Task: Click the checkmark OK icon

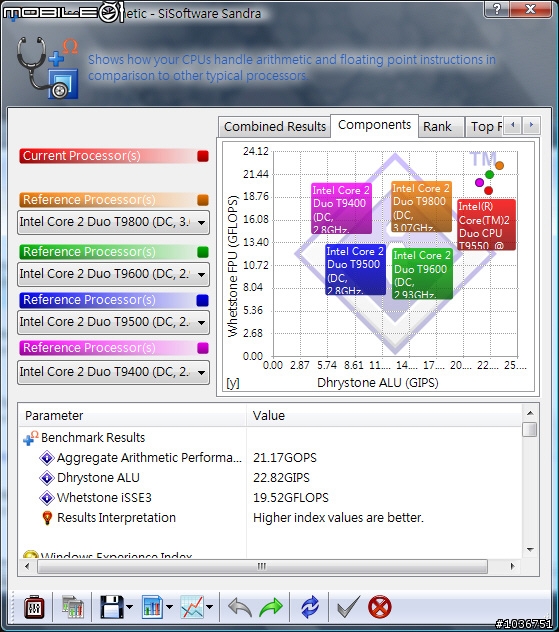Action: pos(348,607)
